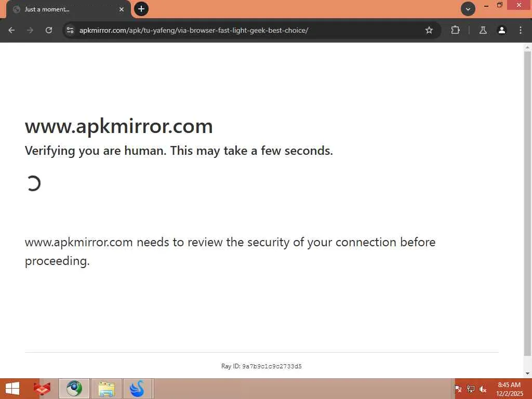This screenshot has height=399, width=532.
Task: Click the scrollbar down arrow
Action: (527, 373)
